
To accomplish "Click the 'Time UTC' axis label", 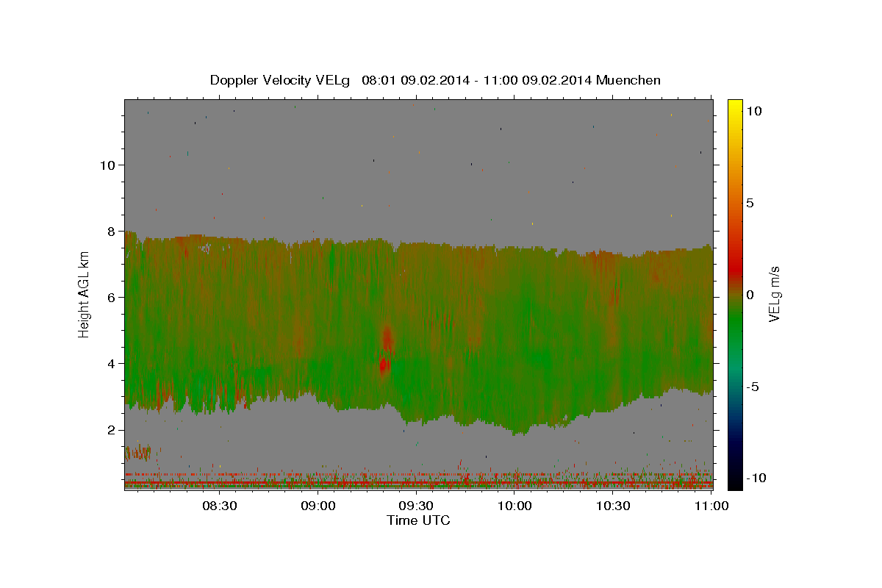I will [x=418, y=520].
